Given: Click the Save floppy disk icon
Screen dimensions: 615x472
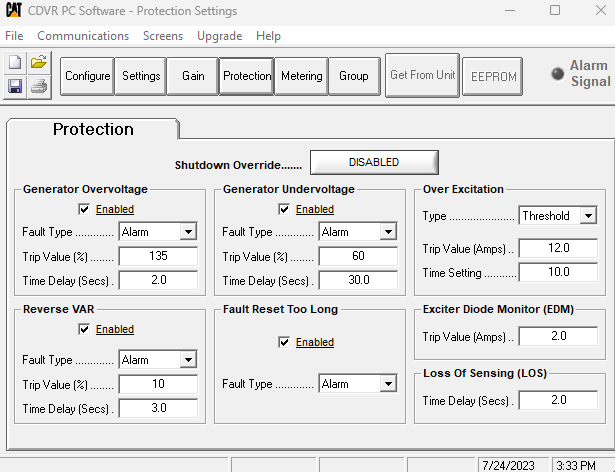Looking at the screenshot, I should click(15, 86).
